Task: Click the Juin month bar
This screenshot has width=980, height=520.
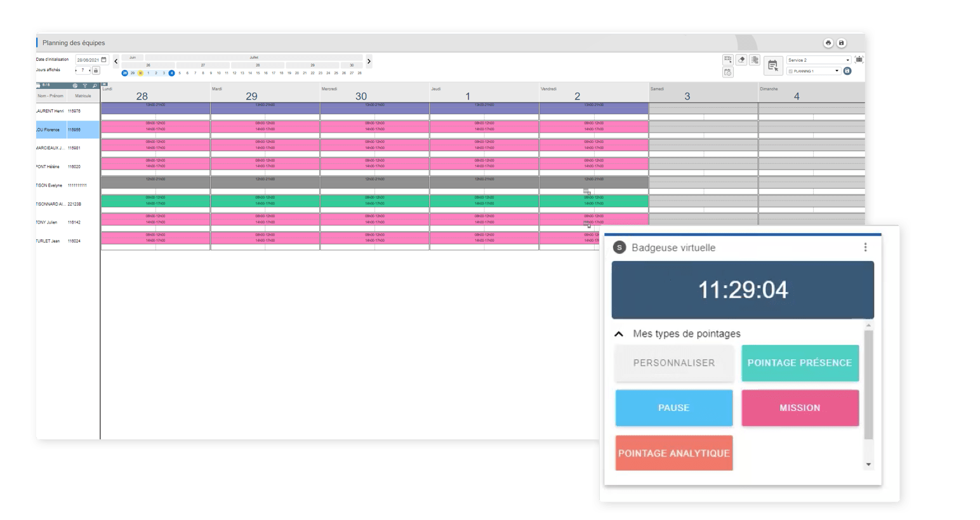Action: pos(133,57)
